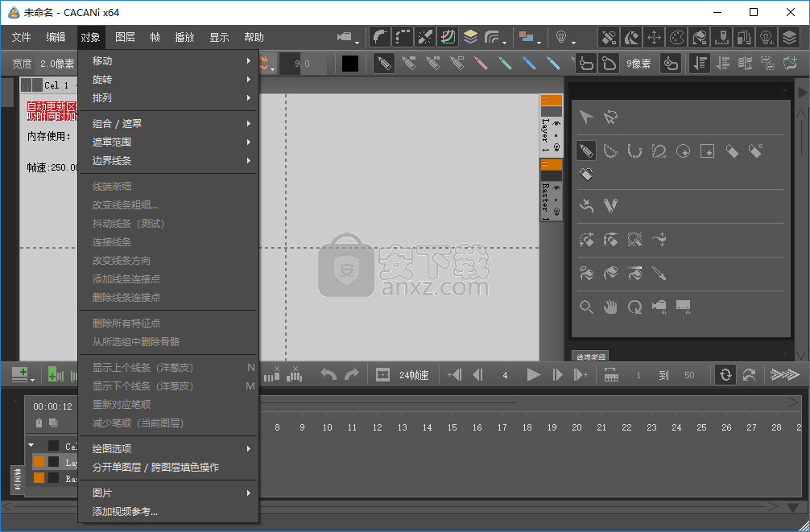The height and width of the screenshot is (532, 810).
Task: Select the magnifier zoom tool
Action: 586,307
